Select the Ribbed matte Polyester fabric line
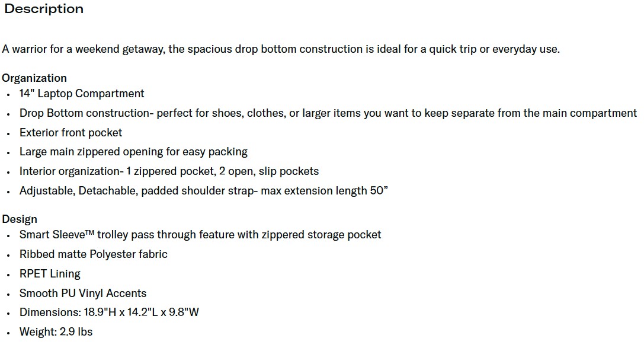Viewport: 644px width, 351px height. click(x=94, y=254)
